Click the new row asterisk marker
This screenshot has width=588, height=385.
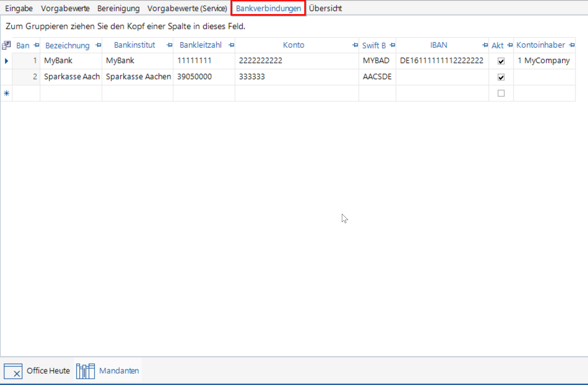pos(6,93)
